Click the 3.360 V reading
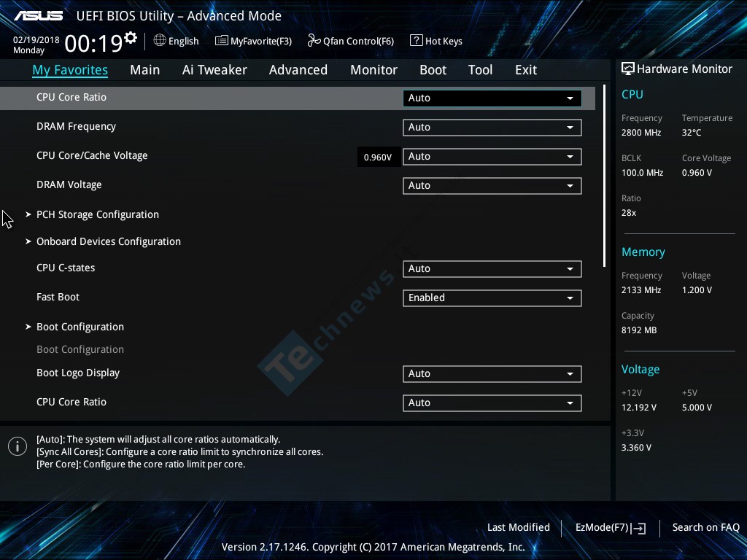The width and height of the screenshot is (747, 560). pyautogui.click(x=636, y=448)
